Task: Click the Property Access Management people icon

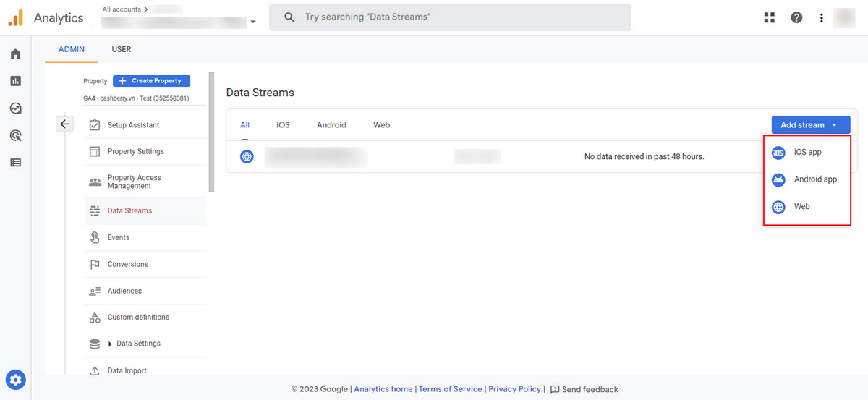Action: pyautogui.click(x=95, y=182)
